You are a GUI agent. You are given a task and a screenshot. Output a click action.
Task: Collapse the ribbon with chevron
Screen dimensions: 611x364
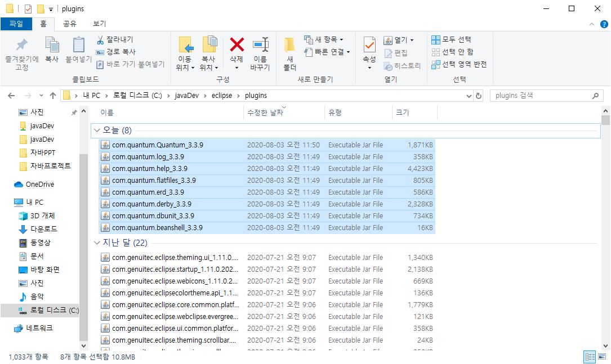pos(591,24)
